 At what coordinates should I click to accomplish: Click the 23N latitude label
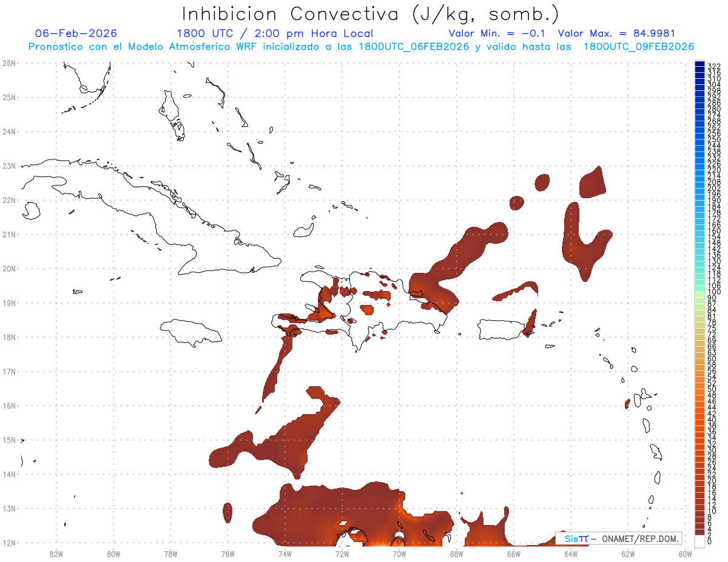click(8, 166)
